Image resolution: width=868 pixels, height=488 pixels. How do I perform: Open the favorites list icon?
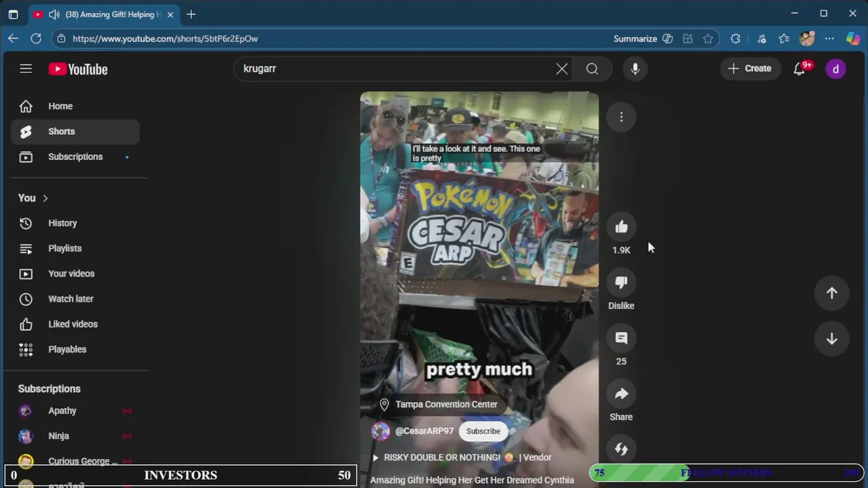[784, 39]
